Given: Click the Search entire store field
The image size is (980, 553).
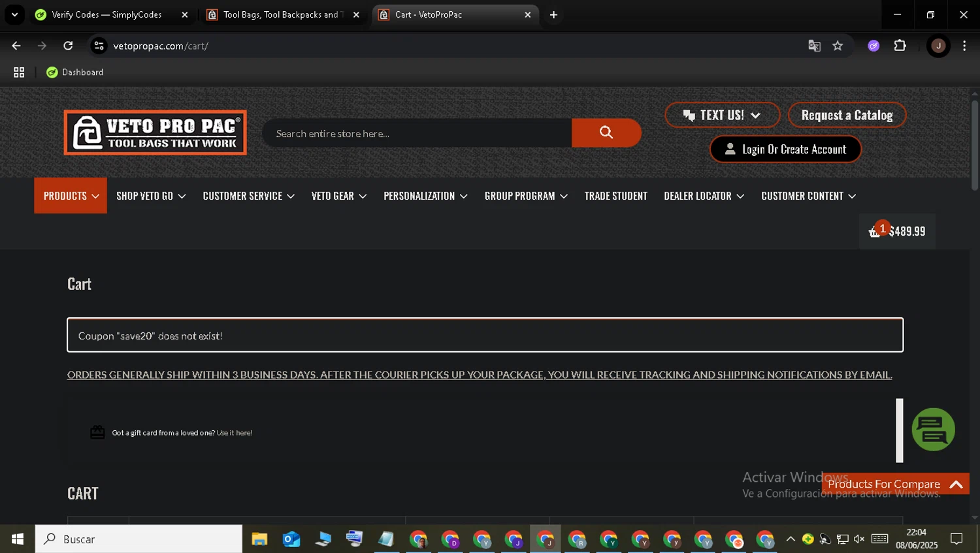Looking at the screenshot, I should tap(417, 133).
